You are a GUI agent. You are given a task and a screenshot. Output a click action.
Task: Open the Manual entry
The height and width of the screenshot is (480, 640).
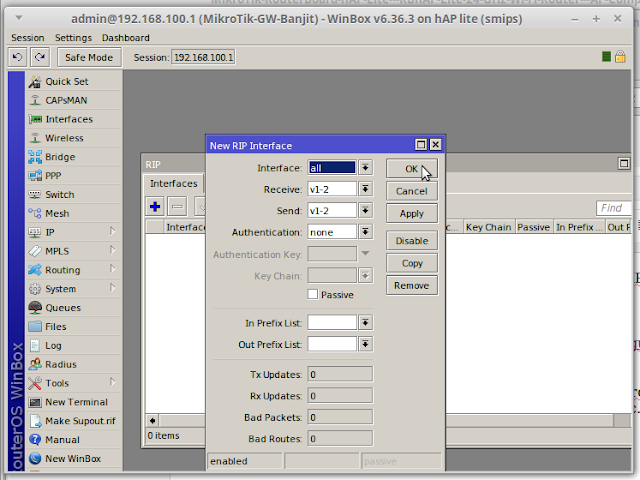(74, 440)
